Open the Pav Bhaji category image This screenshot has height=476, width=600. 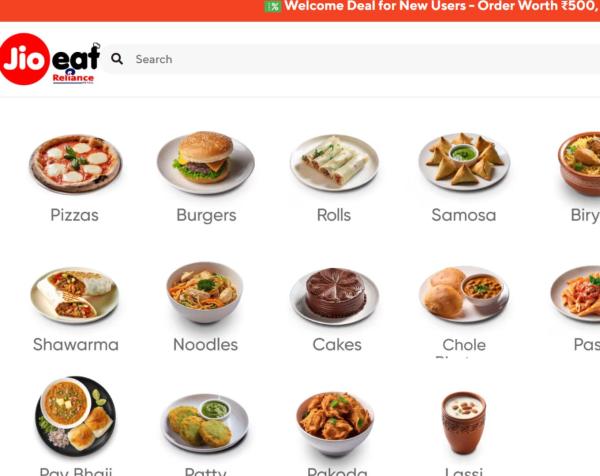click(x=75, y=416)
